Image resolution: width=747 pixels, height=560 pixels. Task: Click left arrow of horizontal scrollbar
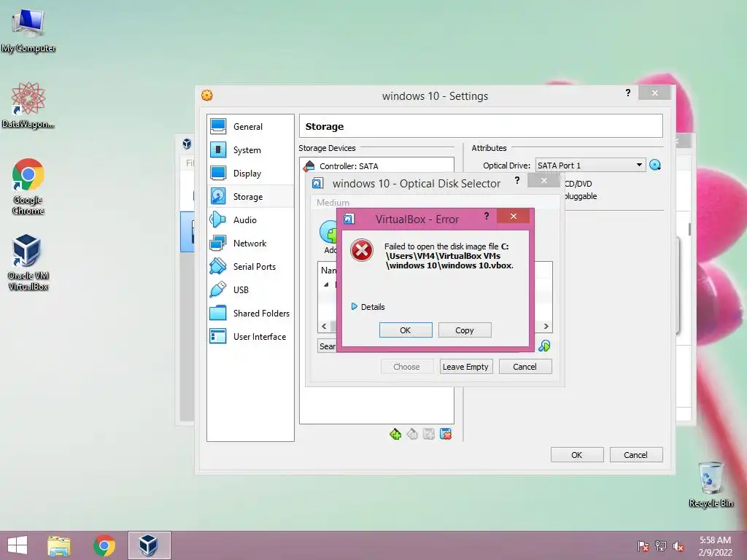324,326
